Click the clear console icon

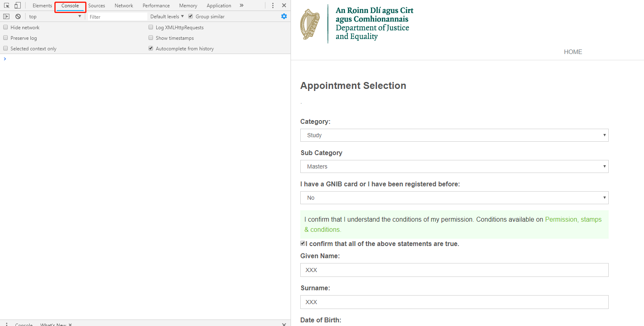(x=18, y=17)
